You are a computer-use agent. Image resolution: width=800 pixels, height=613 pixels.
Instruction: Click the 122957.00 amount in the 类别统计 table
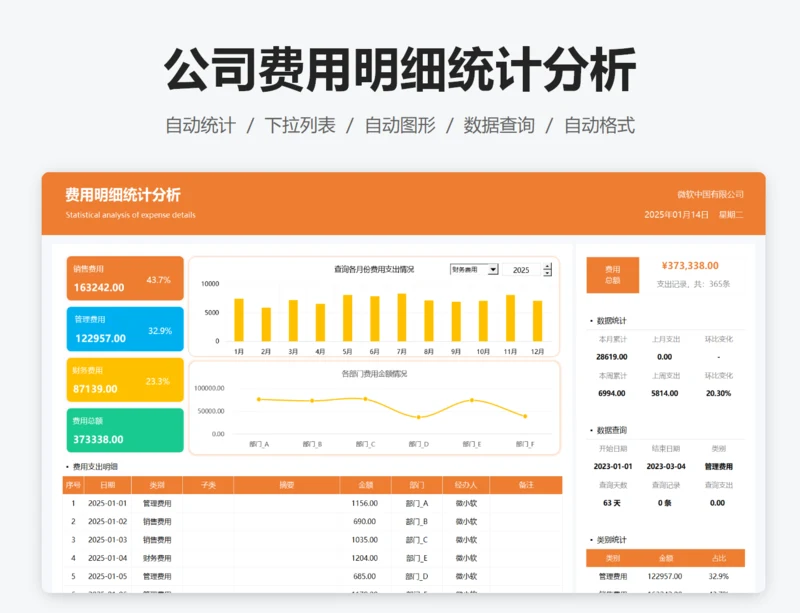665,576
